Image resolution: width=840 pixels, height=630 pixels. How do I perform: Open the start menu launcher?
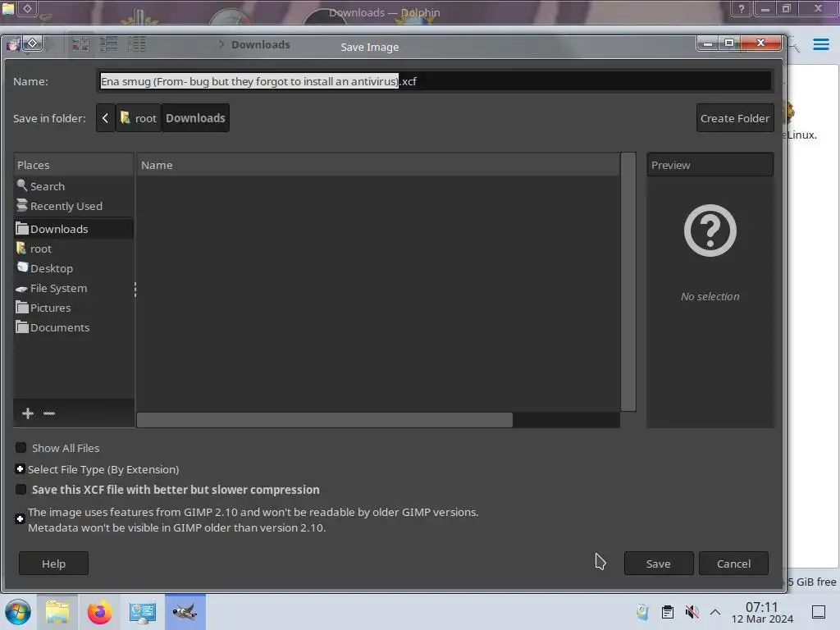point(18,612)
